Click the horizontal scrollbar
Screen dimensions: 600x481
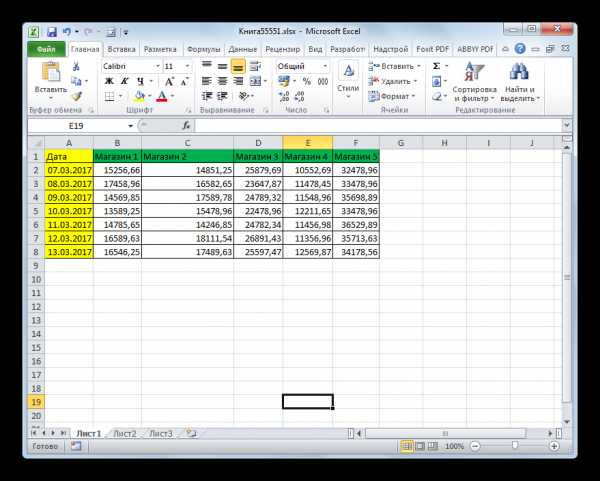pyautogui.click(x=445, y=433)
